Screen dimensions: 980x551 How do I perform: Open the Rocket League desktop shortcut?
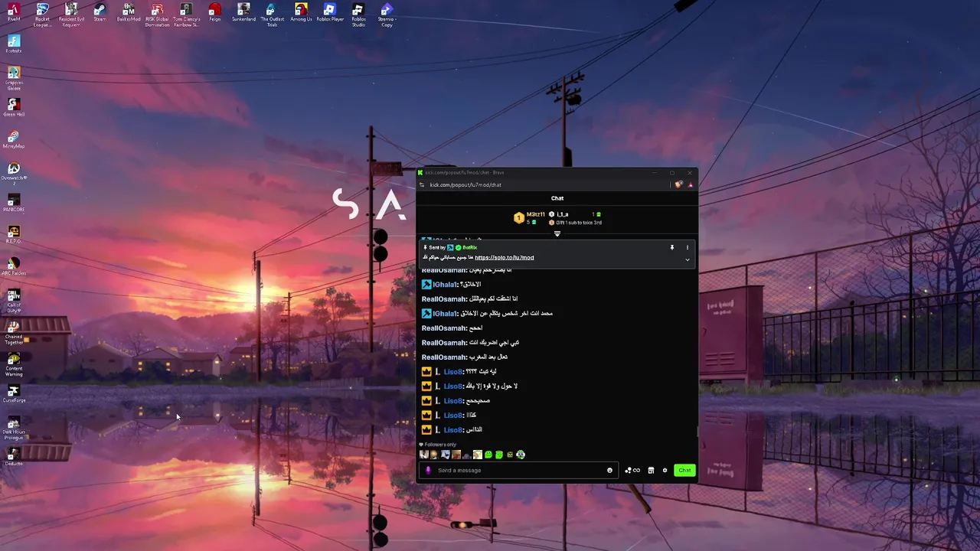42,15
